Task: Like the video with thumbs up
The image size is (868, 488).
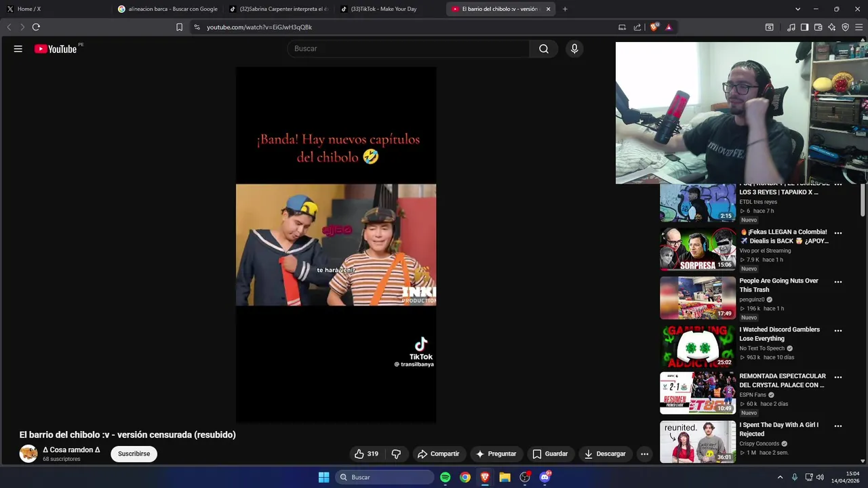Action: coord(366,454)
